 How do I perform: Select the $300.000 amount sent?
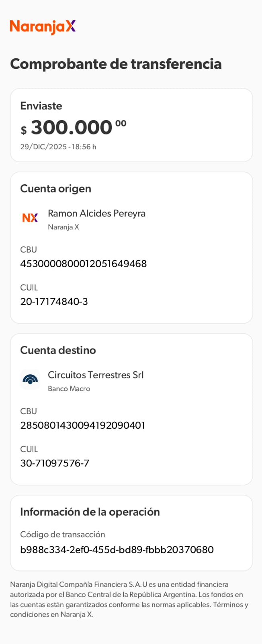pos(74,128)
